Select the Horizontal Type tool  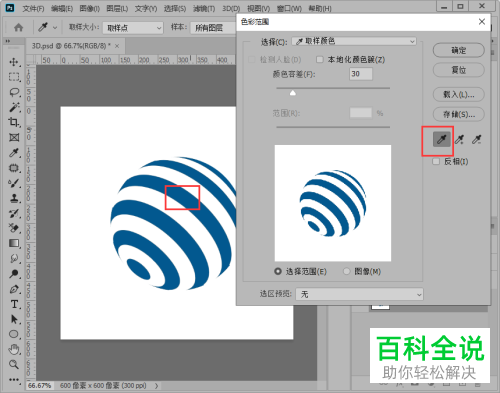click(14, 304)
